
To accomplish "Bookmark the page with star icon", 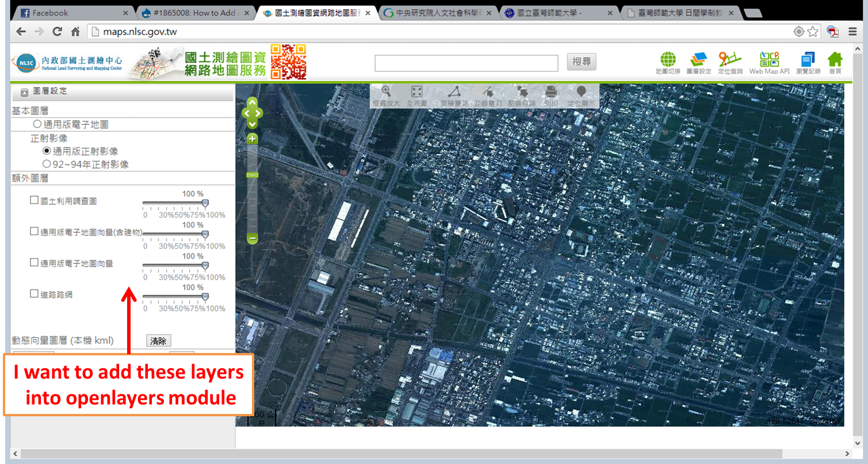I will [813, 32].
